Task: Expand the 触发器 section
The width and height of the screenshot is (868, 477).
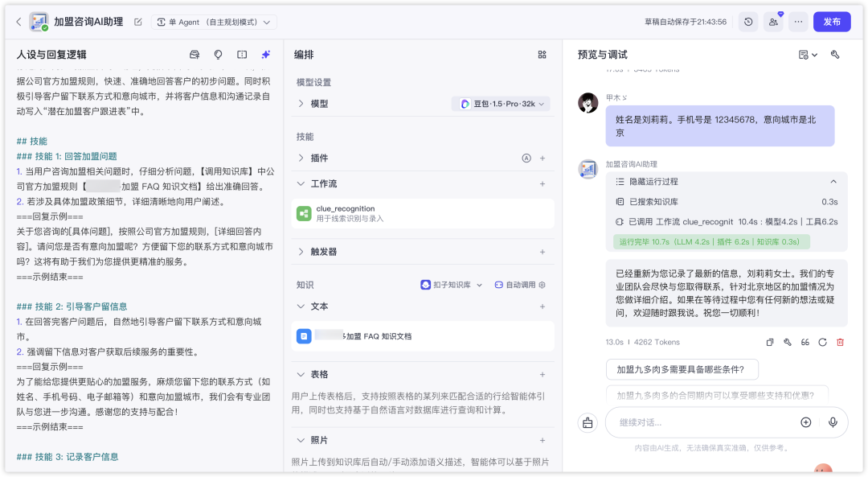Action: tap(301, 252)
